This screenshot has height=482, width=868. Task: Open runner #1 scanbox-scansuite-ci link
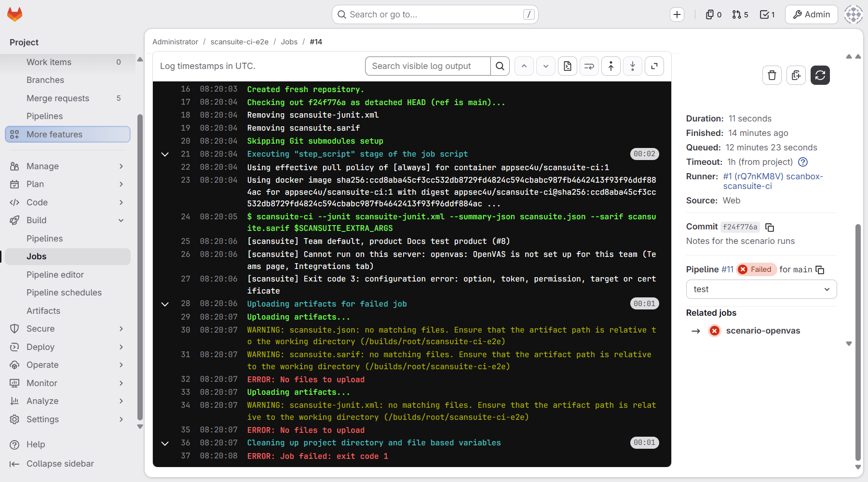[773, 181]
